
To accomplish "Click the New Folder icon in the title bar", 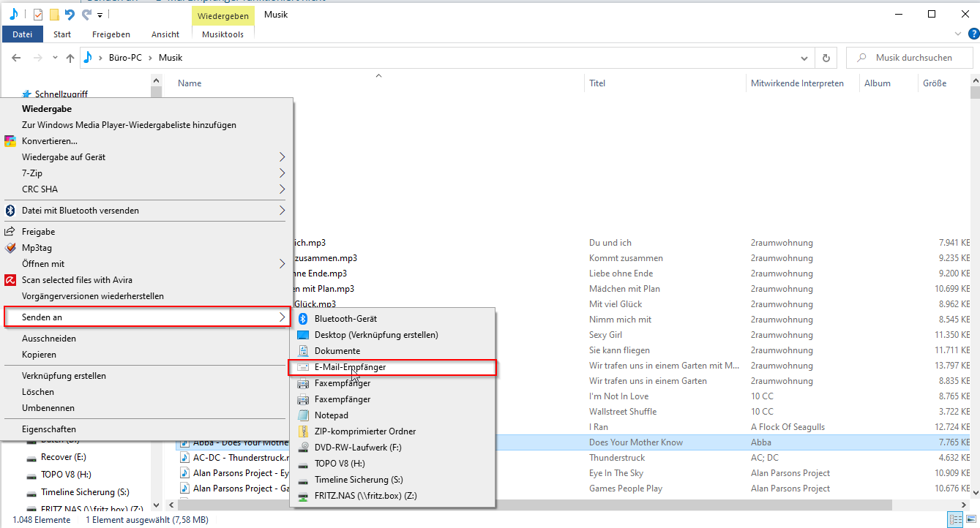I will 54,15.
